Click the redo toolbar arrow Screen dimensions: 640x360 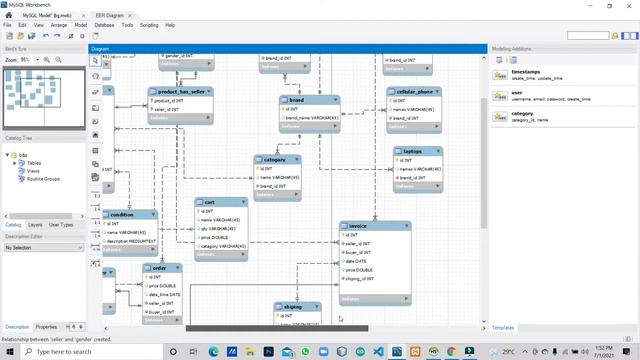pos(57,36)
